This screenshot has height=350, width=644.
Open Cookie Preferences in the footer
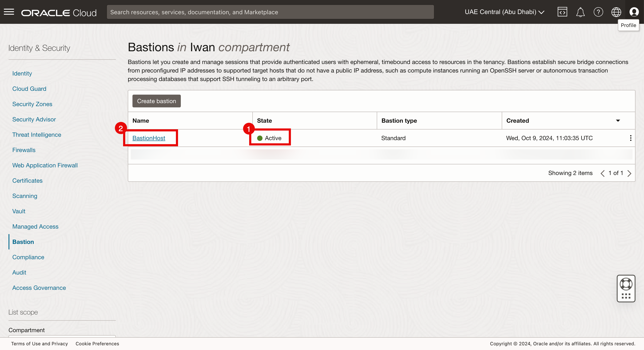click(97, 344)
